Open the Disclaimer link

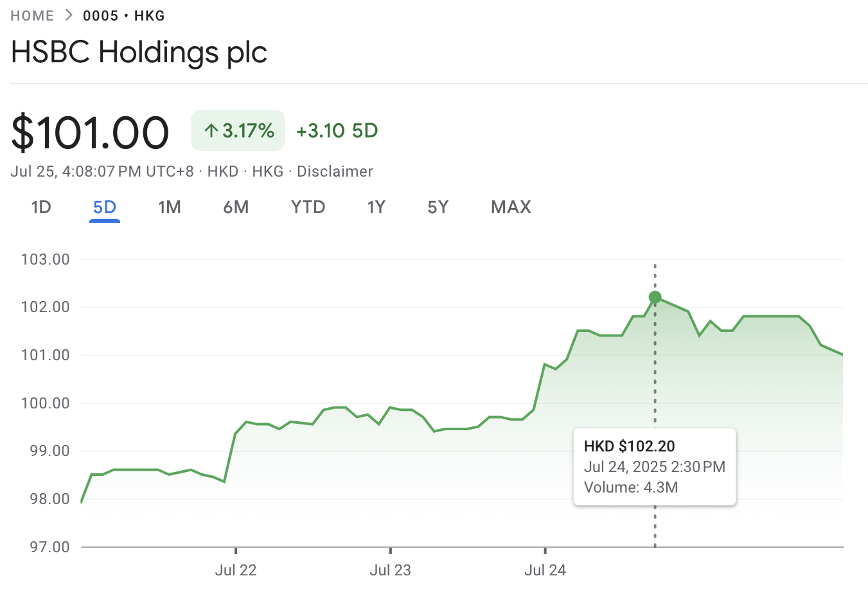coord(335,171)
